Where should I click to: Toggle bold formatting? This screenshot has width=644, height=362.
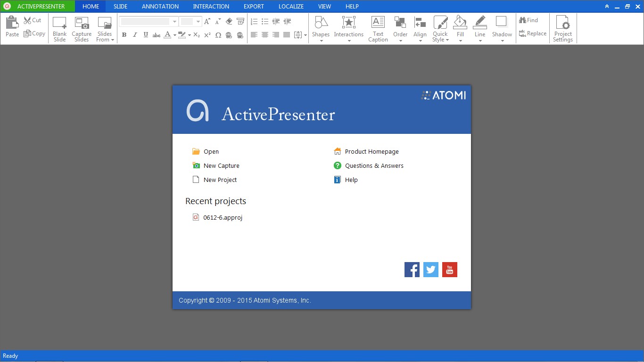(x=124, y=35)
